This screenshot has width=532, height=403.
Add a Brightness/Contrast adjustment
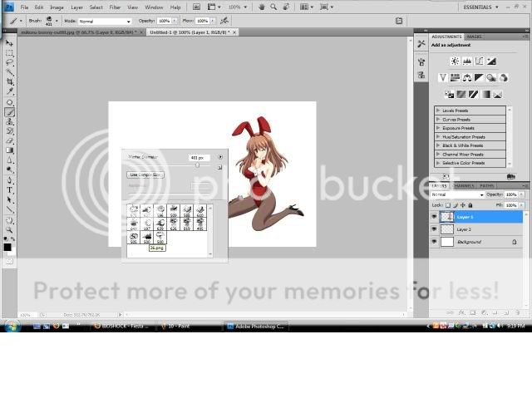pos(455,61)
